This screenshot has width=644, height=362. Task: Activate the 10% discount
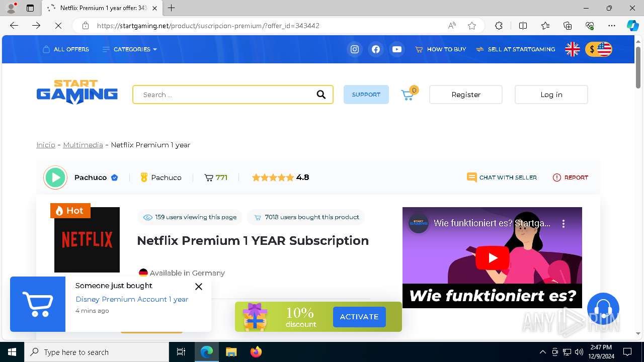point(359,317)
